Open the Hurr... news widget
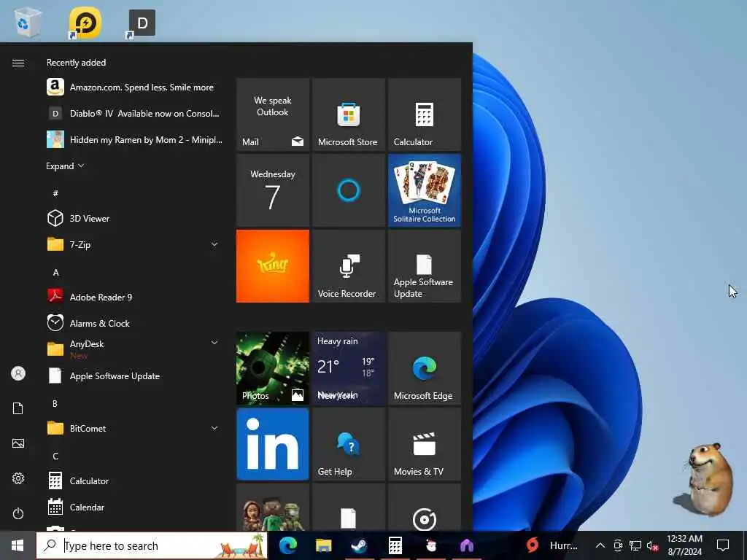Screen dimensions: 747x560 point(553,545)
